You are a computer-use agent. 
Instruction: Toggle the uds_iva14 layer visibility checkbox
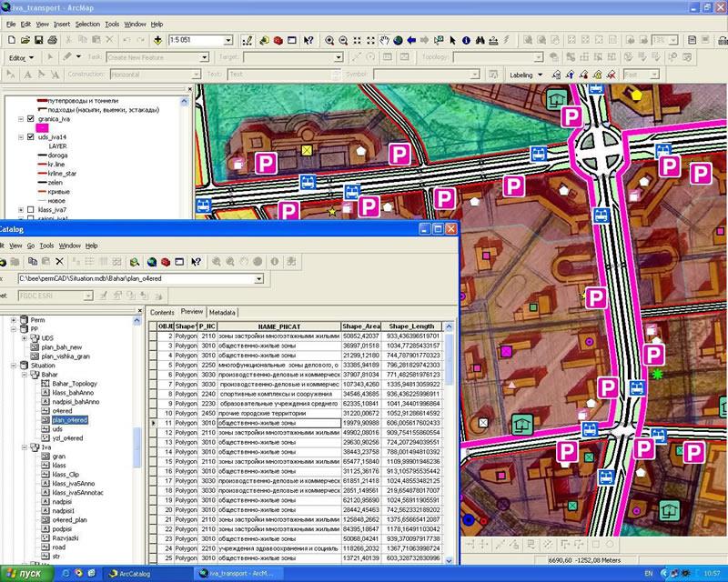[x=32, y=136]
